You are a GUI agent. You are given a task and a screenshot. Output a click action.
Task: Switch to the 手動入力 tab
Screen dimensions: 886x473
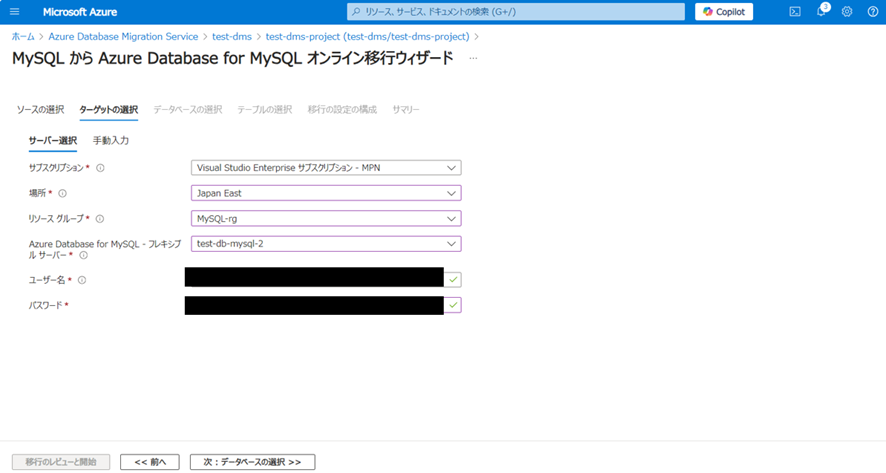click(x=111, y=141)
